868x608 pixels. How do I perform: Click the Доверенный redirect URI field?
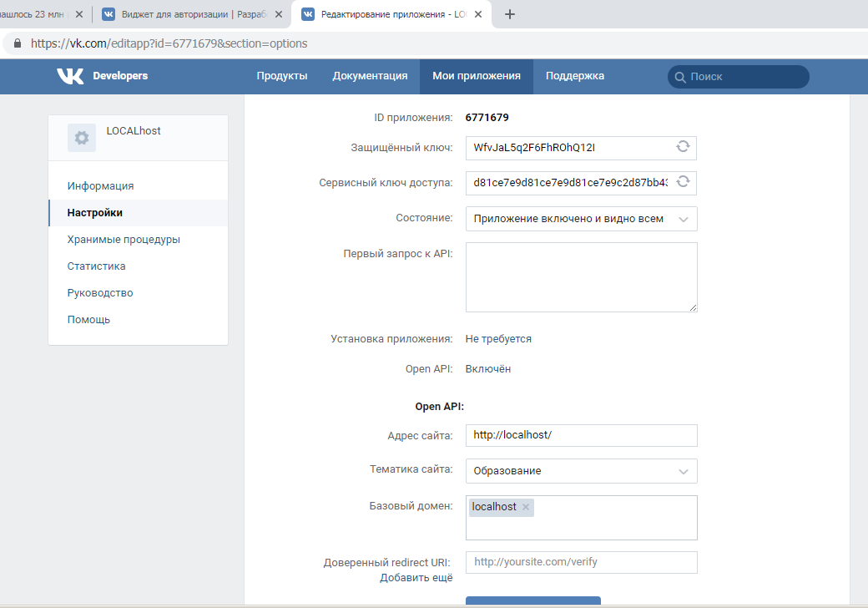click(x=581, y=562)
